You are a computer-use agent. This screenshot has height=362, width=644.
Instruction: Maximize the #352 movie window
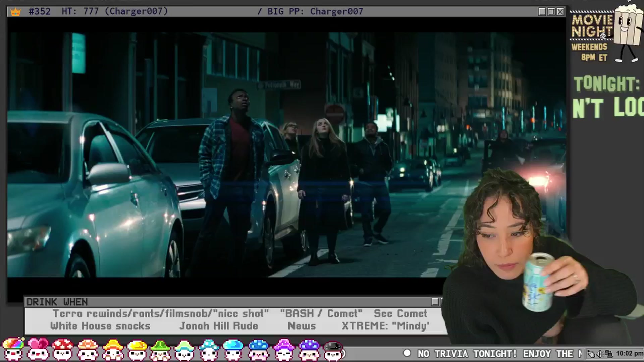551,12
